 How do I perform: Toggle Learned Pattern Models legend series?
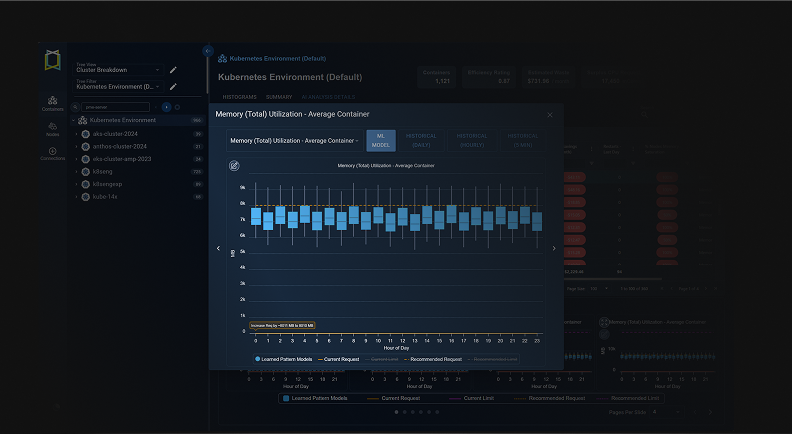(x=284, y=358)
